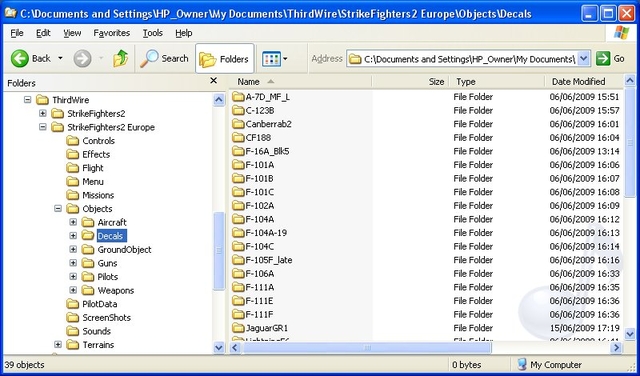This screenshot has width=640, height=376.
Task: Click the F-105F_late folder icon
Action: pyautogui.click(x=238, y=260)
